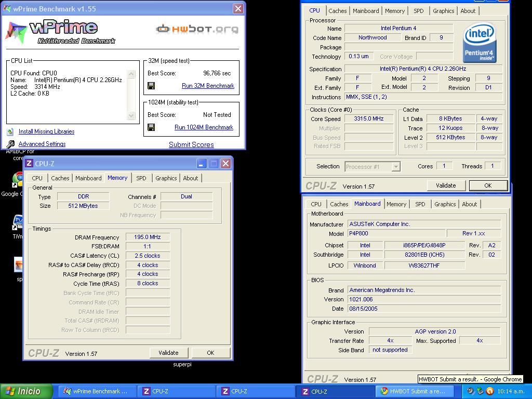Click wPrime title bar icon
The width and height of the screenshot is (532, 399).
[7, 8]
